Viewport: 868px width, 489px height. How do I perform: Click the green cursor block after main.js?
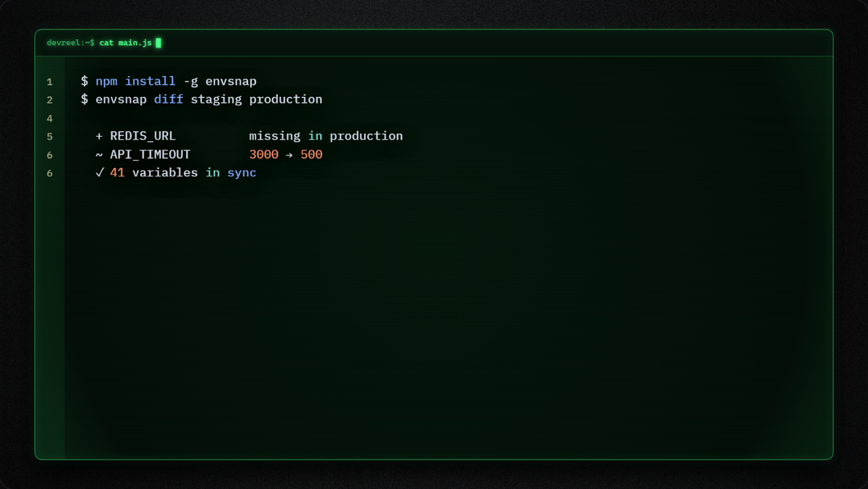click(x=158, y=43)
